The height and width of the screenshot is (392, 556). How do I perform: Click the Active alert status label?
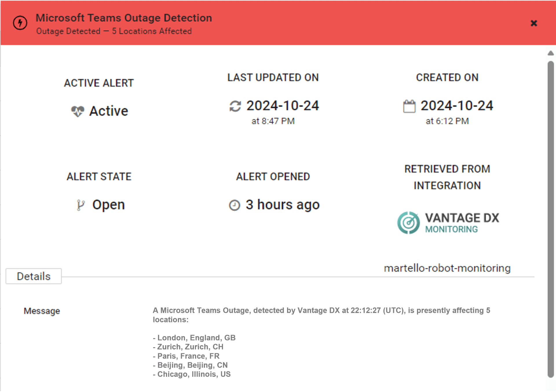pyautogui.click(x=109, y=110)
